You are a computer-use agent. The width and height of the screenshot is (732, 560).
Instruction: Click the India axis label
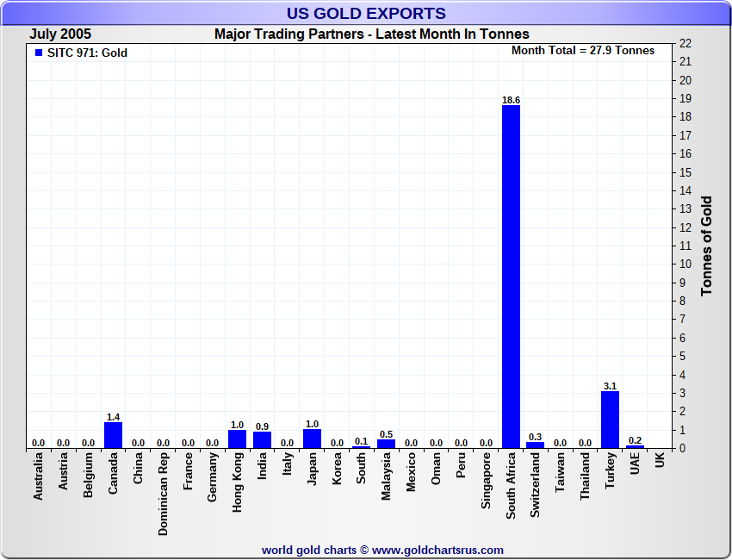click(262, 466)
